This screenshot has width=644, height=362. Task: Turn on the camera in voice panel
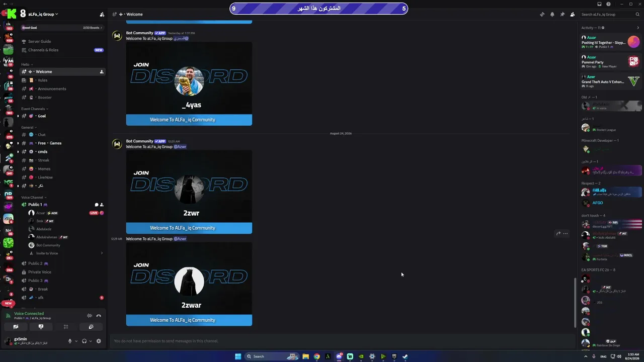point(16,327)
